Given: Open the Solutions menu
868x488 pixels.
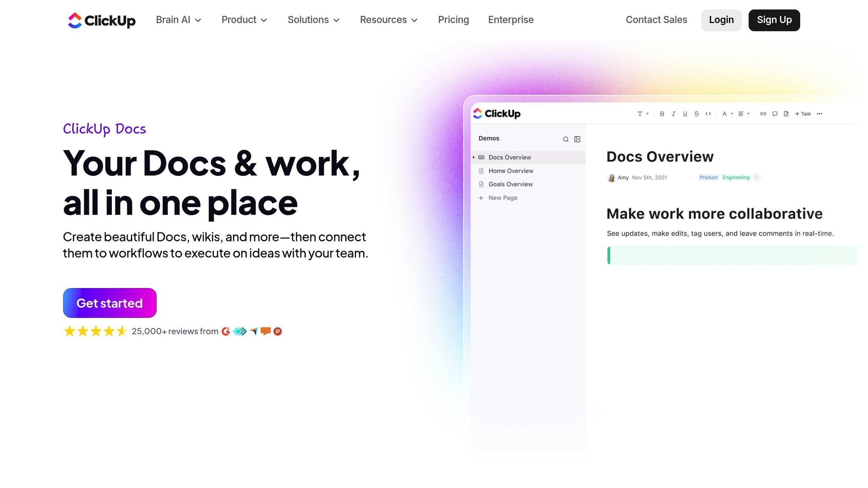Looking at the screenshot, I should pyautogui.click(x=312, y=19).
